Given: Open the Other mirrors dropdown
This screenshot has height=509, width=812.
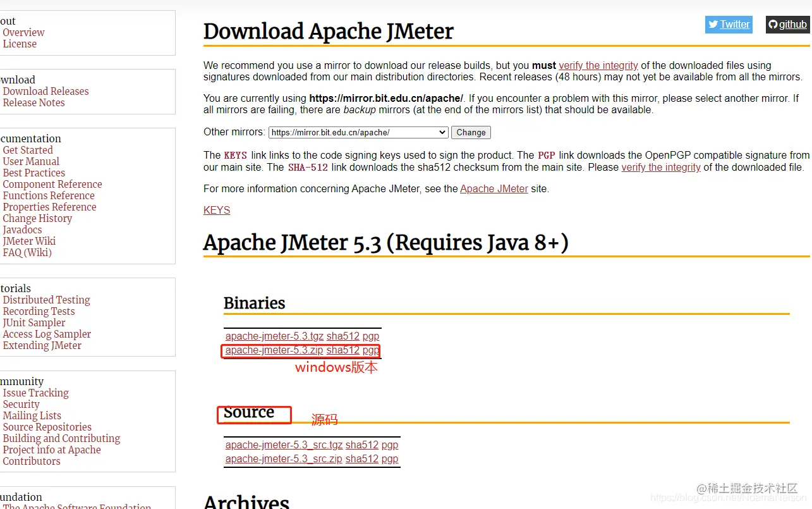Looking at the screenshot, I should pyautogui.click(x=358, y=132).
